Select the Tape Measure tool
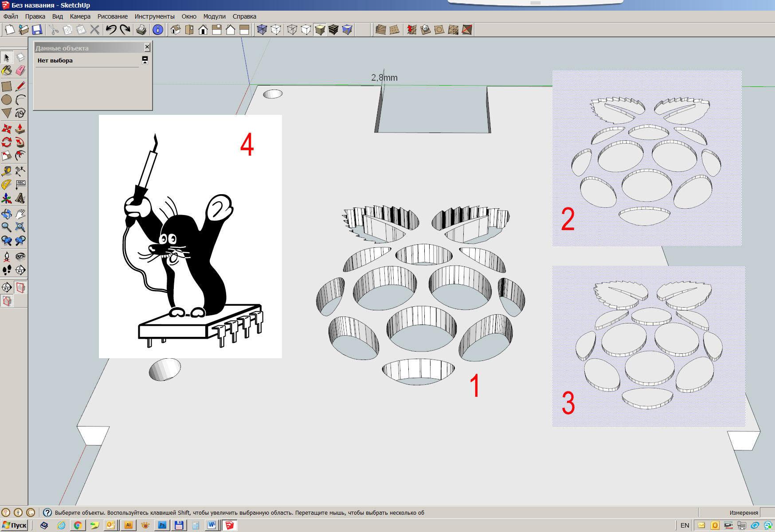Image resolution: width=775 pixels, height=532 pixels. (x=7, y=171)
